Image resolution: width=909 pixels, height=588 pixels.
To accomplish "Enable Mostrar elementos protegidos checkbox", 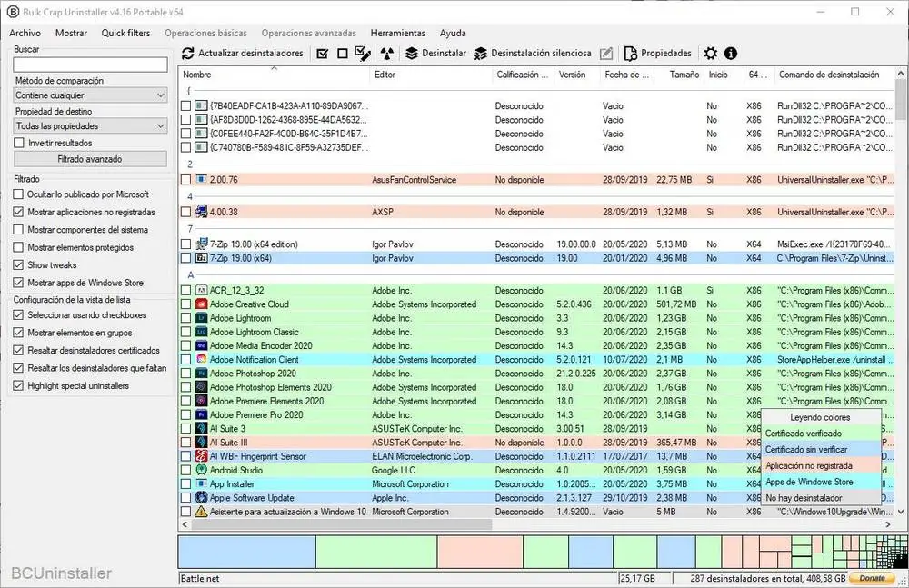I will (x=18, y=247).
